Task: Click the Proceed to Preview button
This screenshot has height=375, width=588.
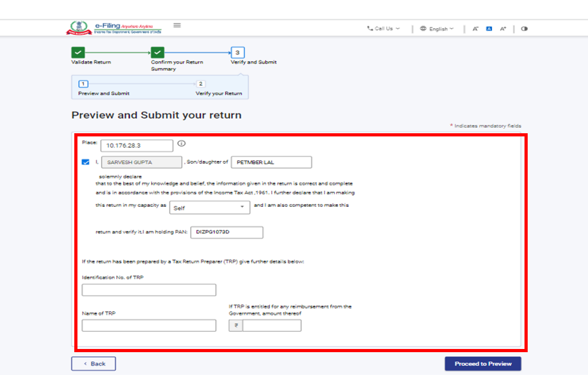Action: (483, 364)
